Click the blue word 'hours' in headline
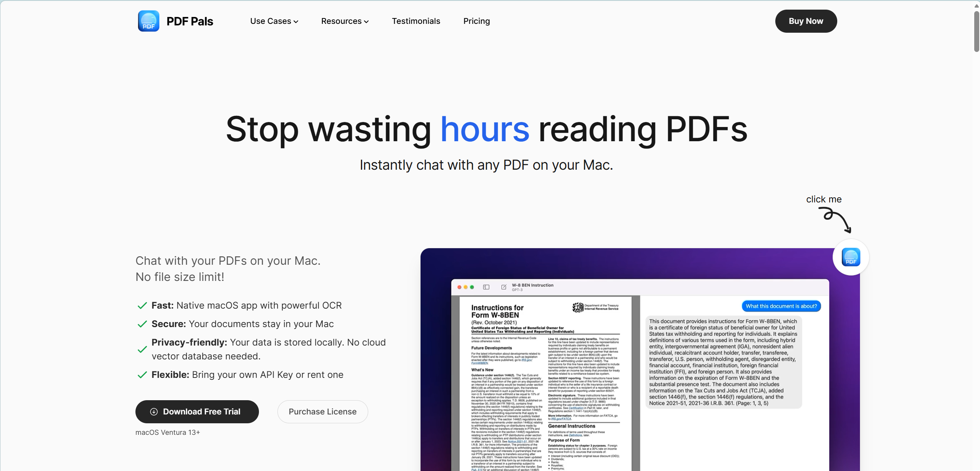 (485, 129)
